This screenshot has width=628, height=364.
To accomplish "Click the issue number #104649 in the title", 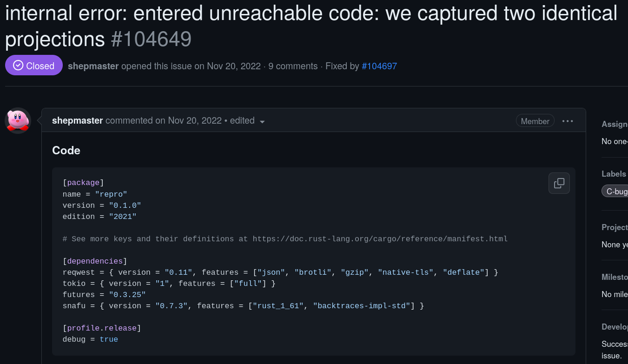I will [x=151, y=39].
